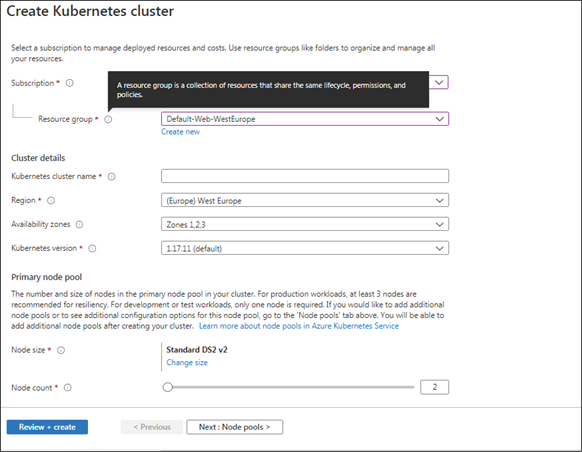Click the Resource group info icon
Image resolution: width=582 pixels, height=452 pixels.
108,119
